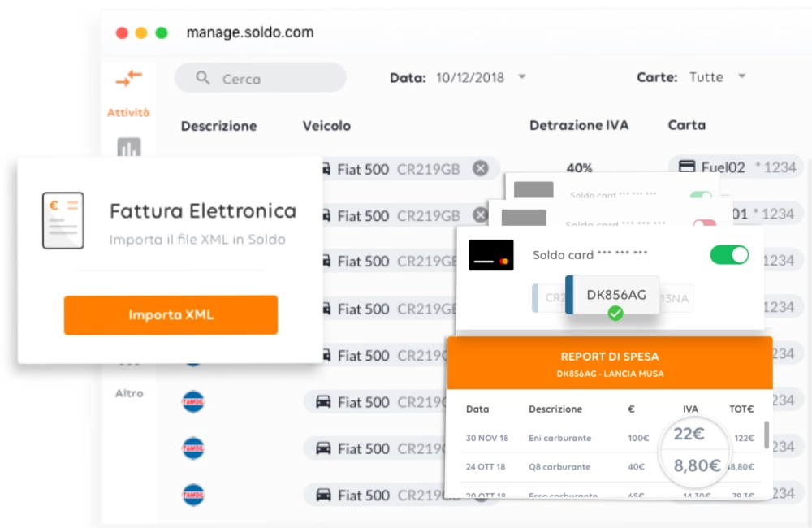The width and height of the screenshot is (812, 528).
Task: Select the DK856AG plate chip
Action: click(x=612, y=294)
